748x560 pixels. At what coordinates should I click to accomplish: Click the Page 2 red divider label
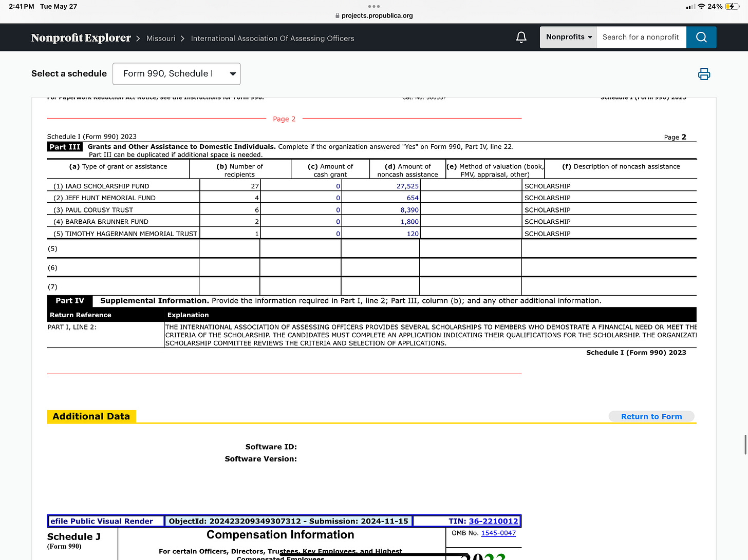coord(284,119)
